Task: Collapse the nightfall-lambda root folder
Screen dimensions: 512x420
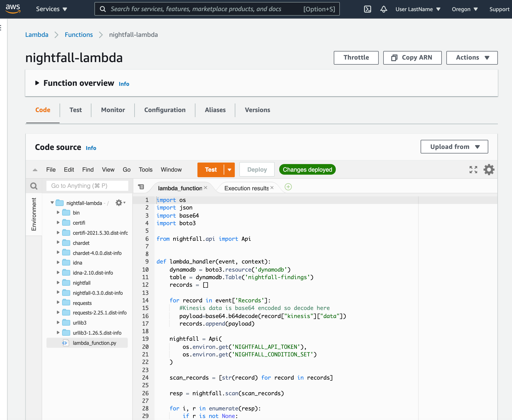Action: click(x=52, y=203)
